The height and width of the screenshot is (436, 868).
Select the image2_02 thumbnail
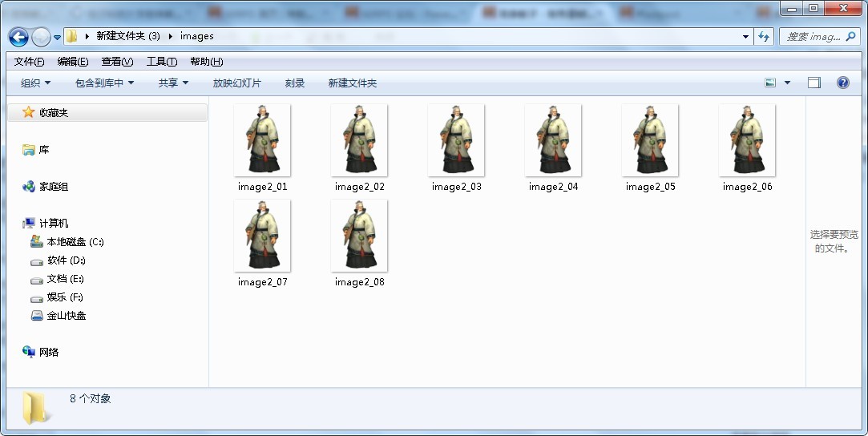click(x=359, y=140)
